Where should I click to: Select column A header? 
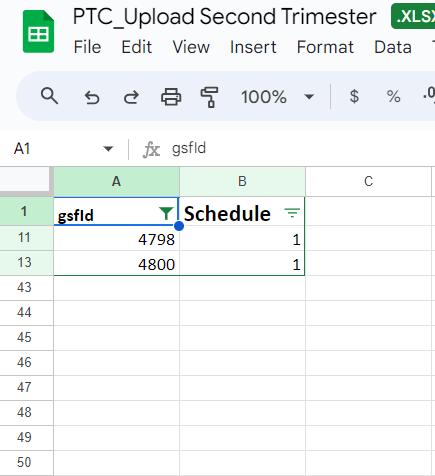coord(116,182)
